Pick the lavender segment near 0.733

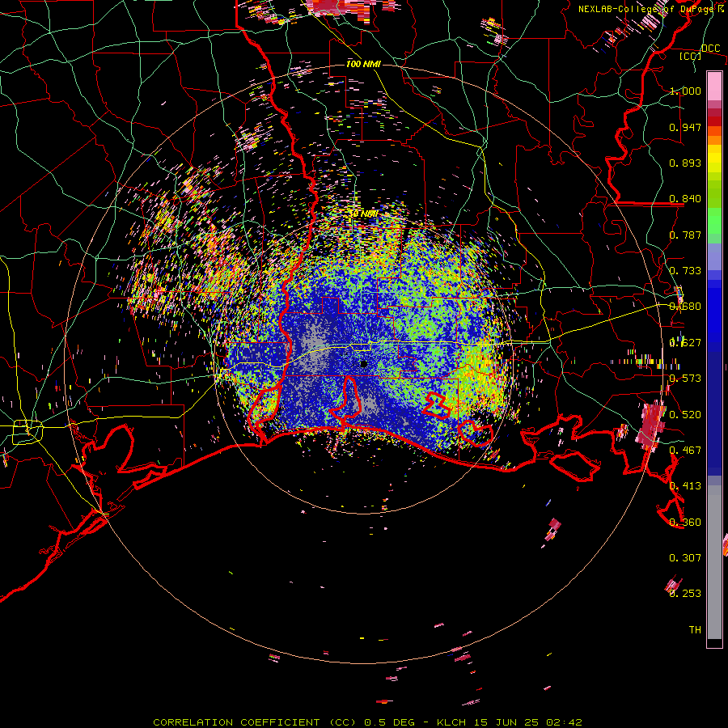pos(714,256)
